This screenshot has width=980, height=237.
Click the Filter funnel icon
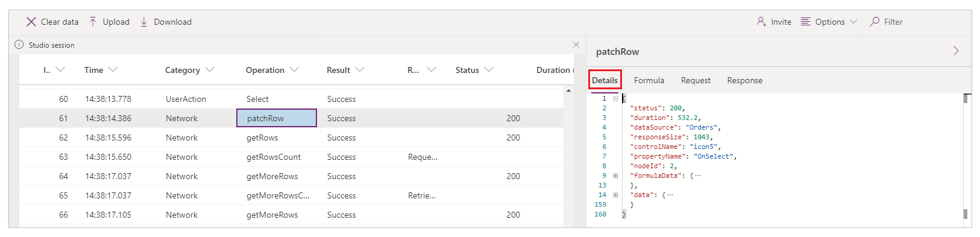click(875, 22)
